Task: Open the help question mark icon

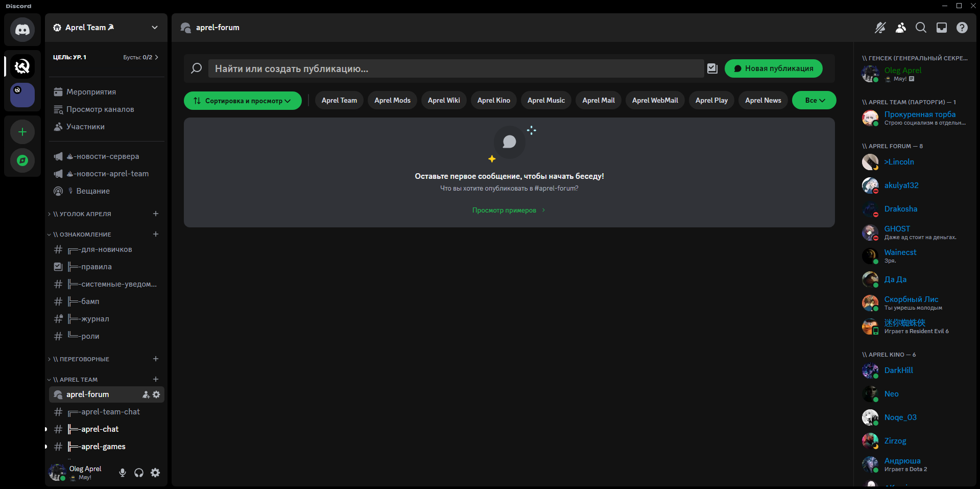Action: [x=962, y=28]
